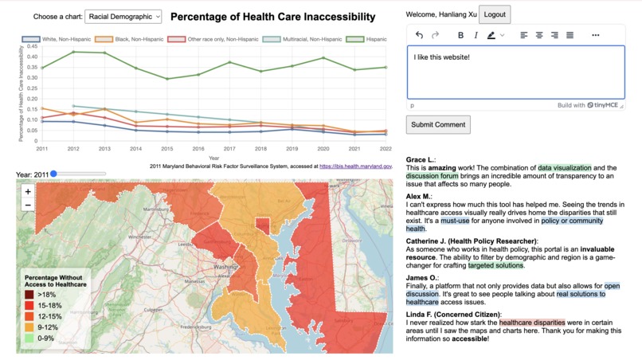Click highlighted 'must-use' text
The image size is (642, 364).
455,221
